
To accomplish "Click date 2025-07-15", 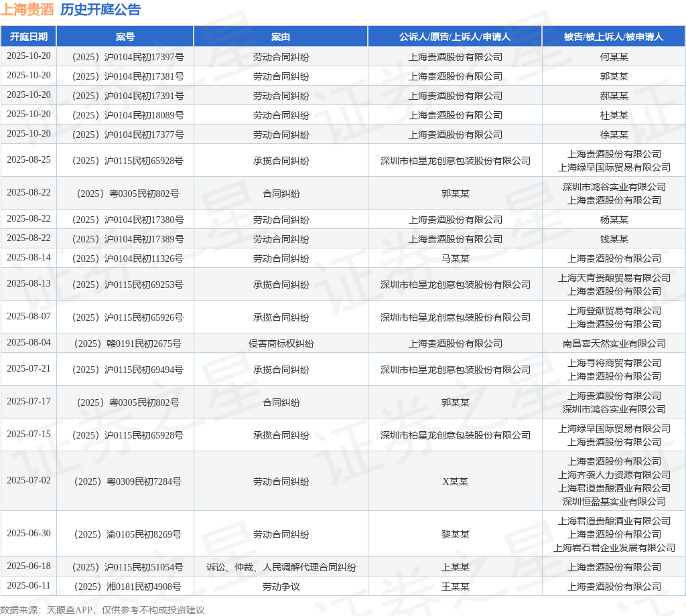I will [29, 434].
